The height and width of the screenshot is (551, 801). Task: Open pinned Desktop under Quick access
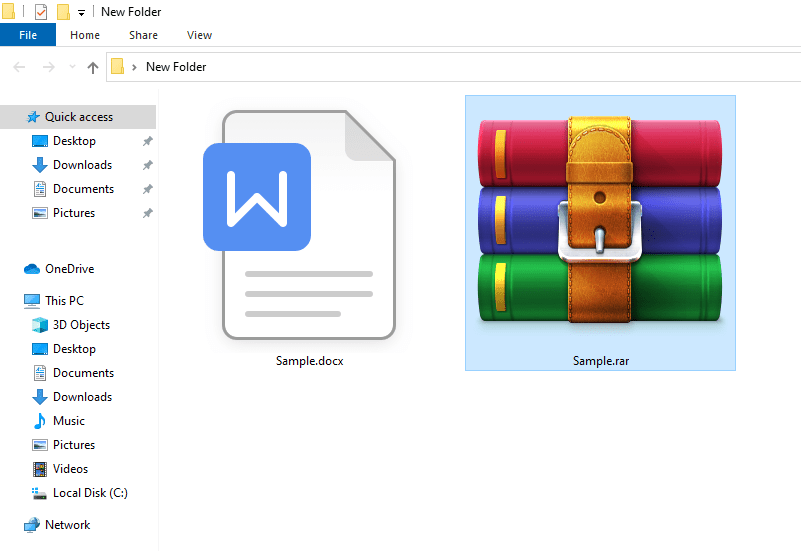point(74,141)
